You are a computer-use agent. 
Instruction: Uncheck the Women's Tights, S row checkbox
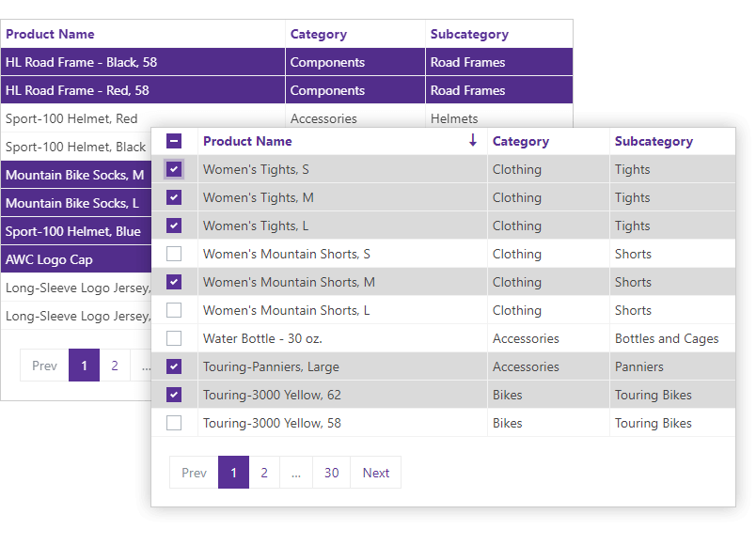point(174,169)
